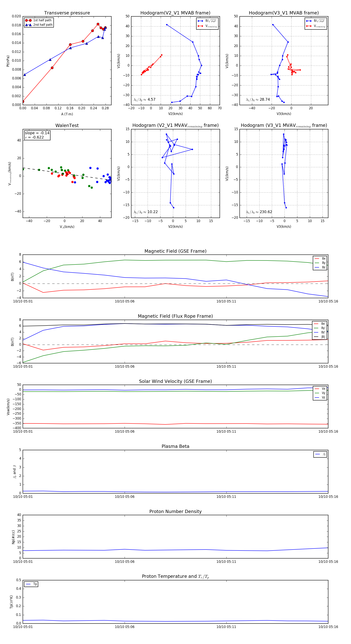Click the 'Plasma Beta' plot title
Image resolution: width=351 pixels, height=644 pixels.
tap(175, 446)
